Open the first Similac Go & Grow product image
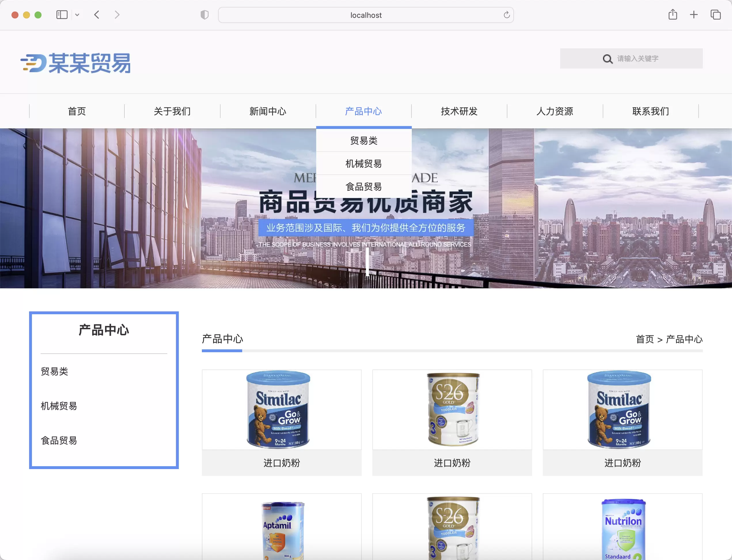This screenshot has height=560, width=732. pos(281,410)
